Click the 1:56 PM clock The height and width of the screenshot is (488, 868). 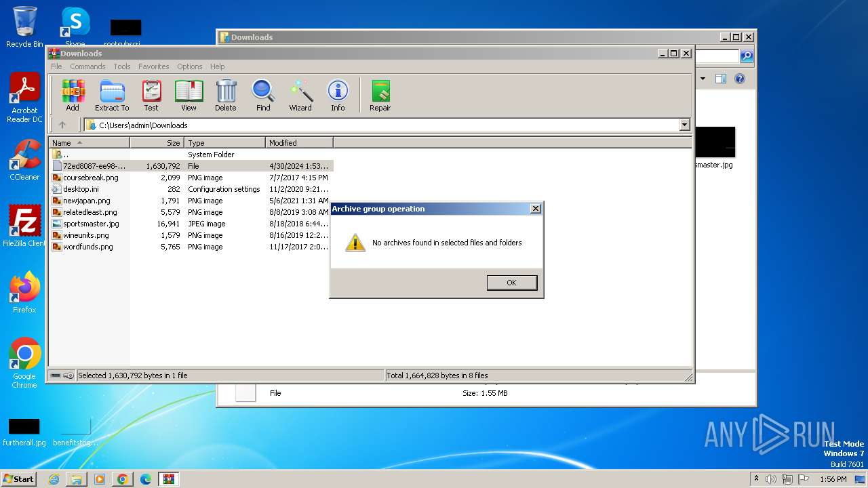833,479
